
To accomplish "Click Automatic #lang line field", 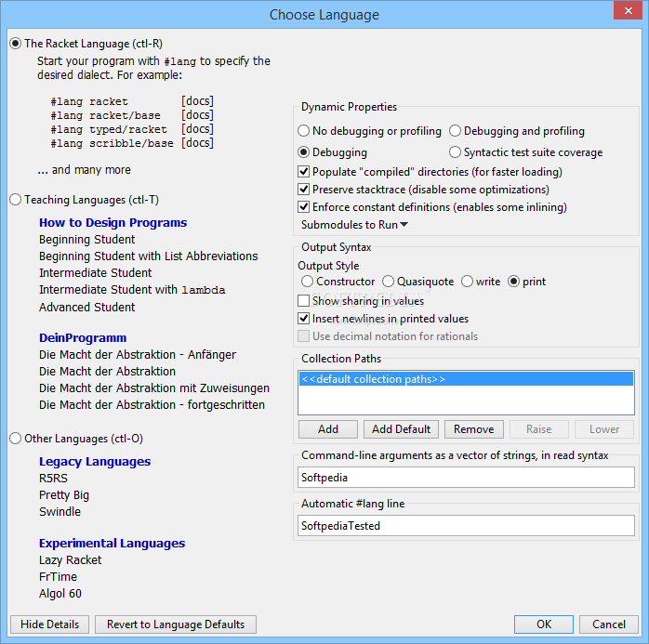I will (x=466, y=525).
